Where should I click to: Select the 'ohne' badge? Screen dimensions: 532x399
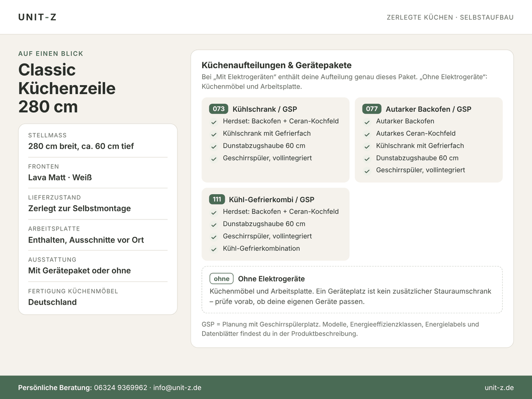pyautogui.click(x=222, y=279)
